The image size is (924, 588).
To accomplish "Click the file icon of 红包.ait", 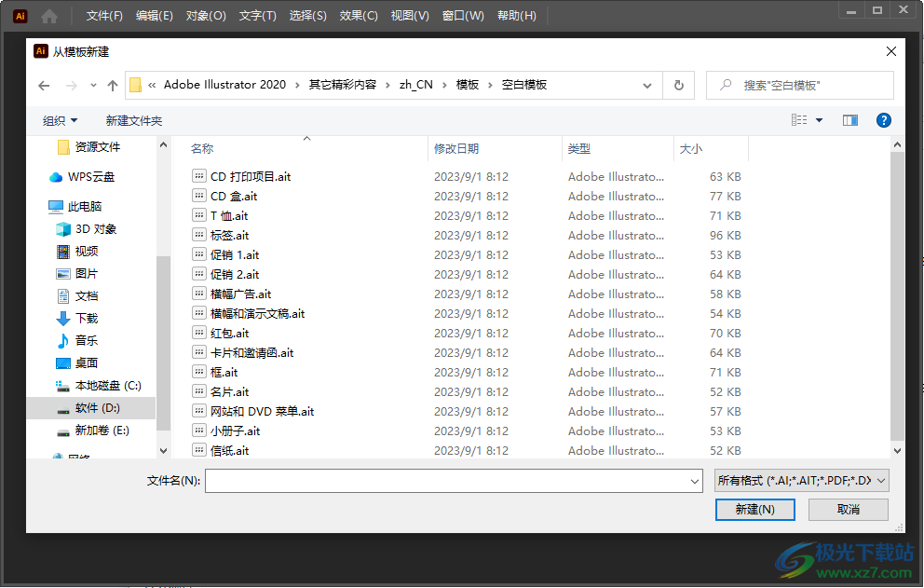I will click(x=199, y=333).
